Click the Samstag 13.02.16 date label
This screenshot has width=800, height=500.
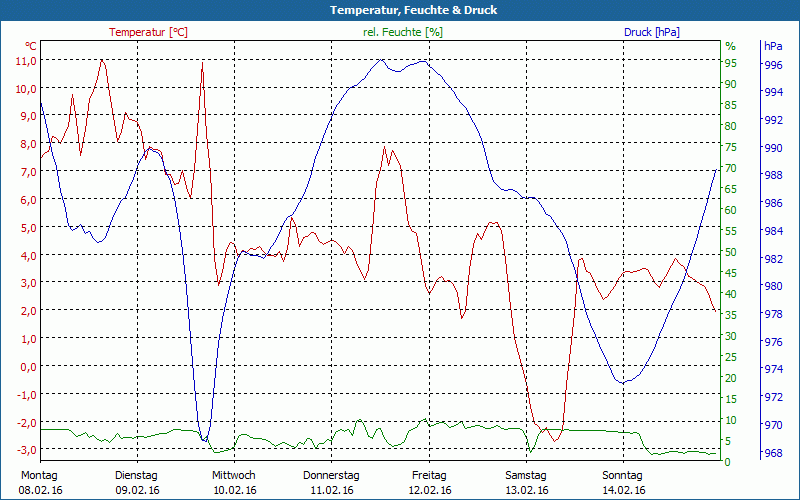tap(526, 482)
